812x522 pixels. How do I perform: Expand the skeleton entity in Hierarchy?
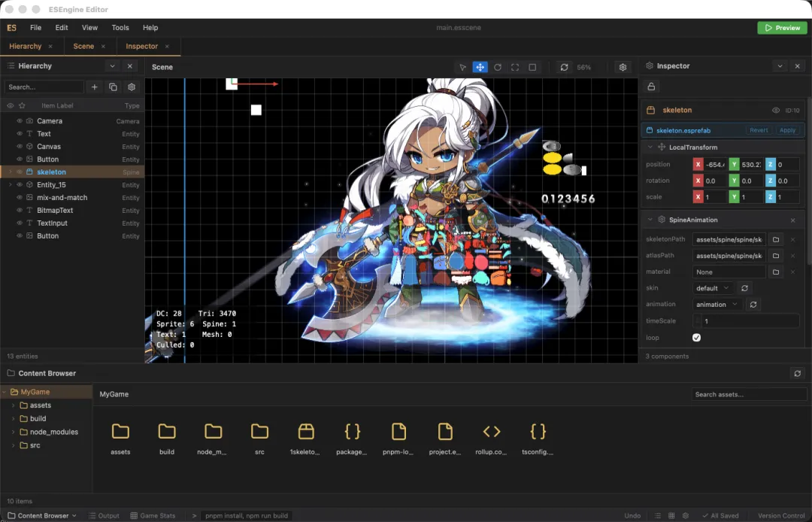11,172
